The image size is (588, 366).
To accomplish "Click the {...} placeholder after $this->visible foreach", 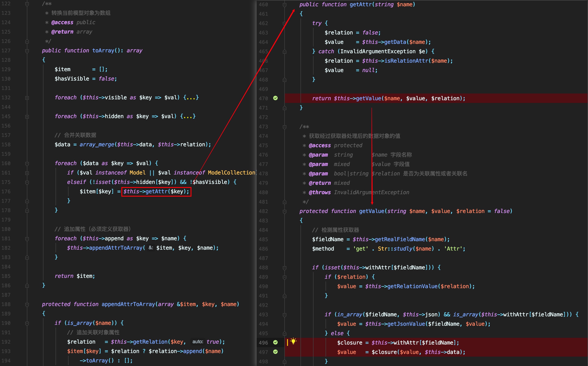I will click(191, 97).
